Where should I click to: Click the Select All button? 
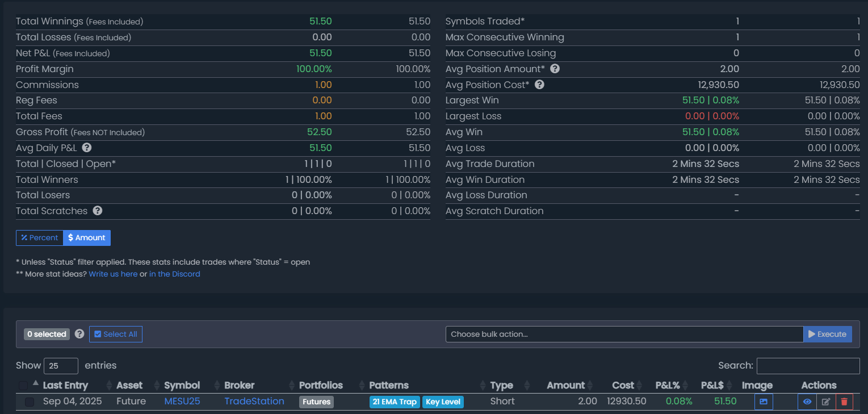(x=116, y=334)
